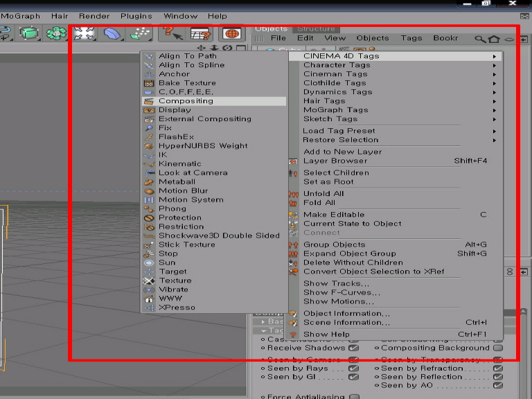Open the Tags menu in Objects panel
The height and width of the screenshot is (399, 532).
(x=411, y=38)
